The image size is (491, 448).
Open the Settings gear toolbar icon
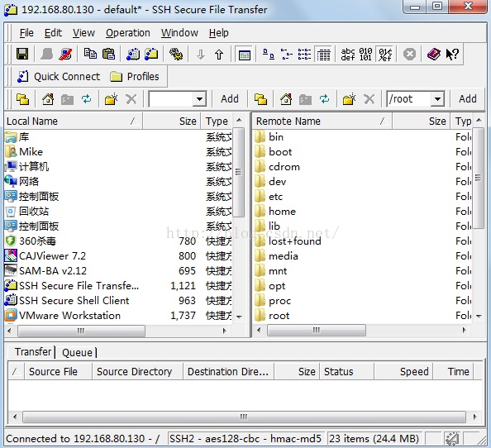click(x=176, y=55)
